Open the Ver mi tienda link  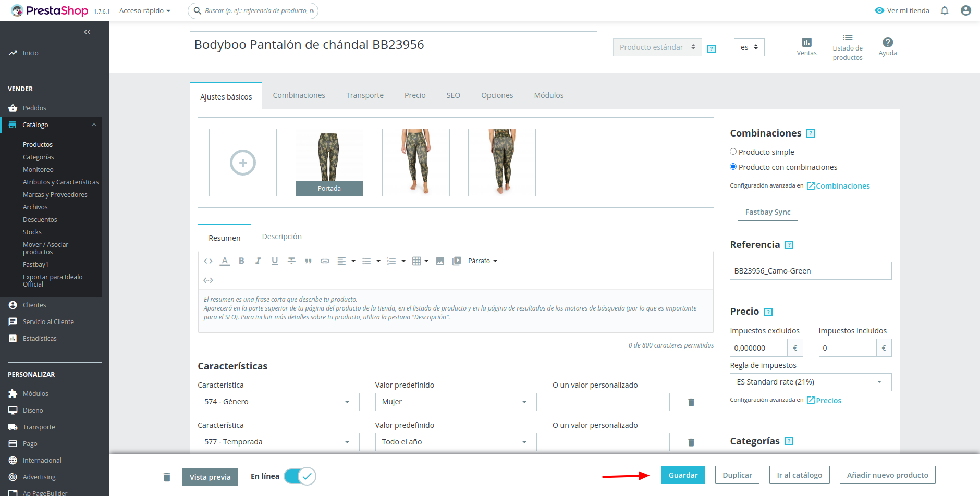coord(902,10)
